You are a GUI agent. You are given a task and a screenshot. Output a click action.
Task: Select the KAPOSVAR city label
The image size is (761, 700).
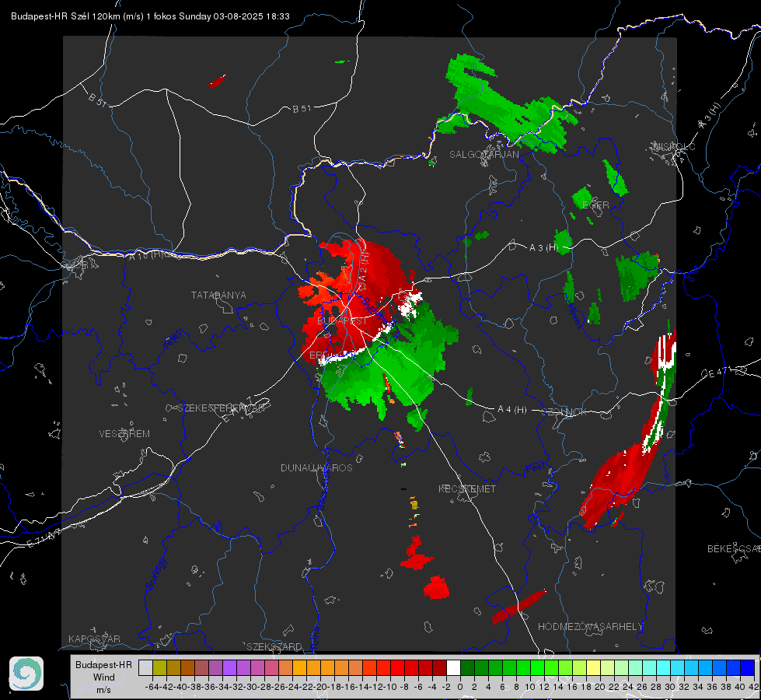(x=94, y=639)
